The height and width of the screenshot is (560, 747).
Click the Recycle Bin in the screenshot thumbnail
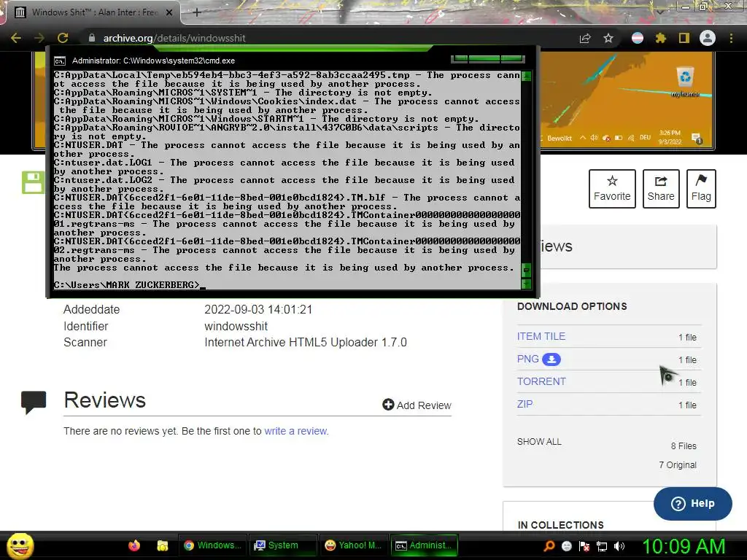684,81
